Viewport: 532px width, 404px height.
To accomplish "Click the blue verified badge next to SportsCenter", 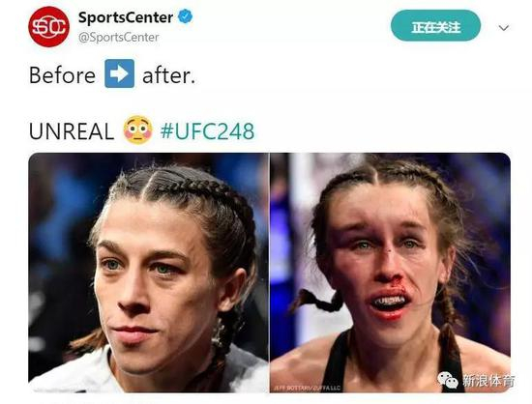I will click(186, 16).
